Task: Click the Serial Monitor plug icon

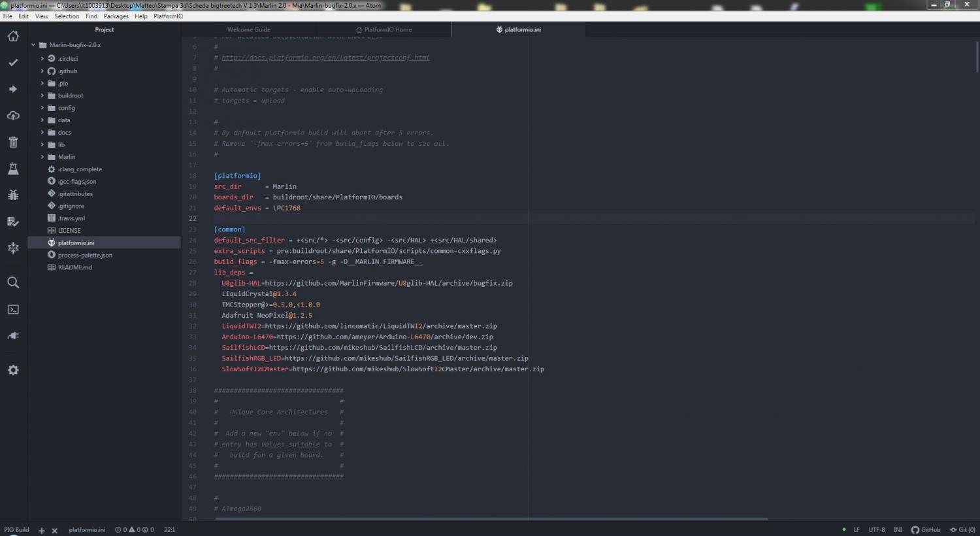Action: [x=13, y=336]
